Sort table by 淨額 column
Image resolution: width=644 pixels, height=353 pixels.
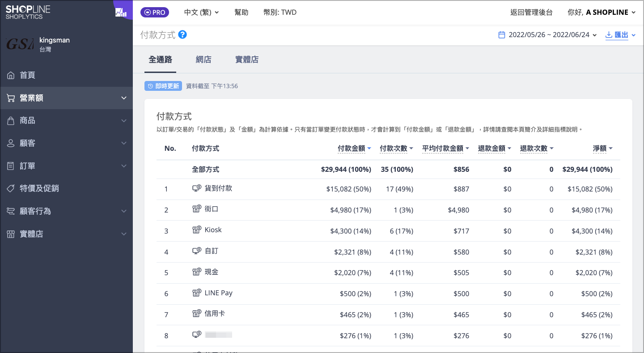click(603, 149)
